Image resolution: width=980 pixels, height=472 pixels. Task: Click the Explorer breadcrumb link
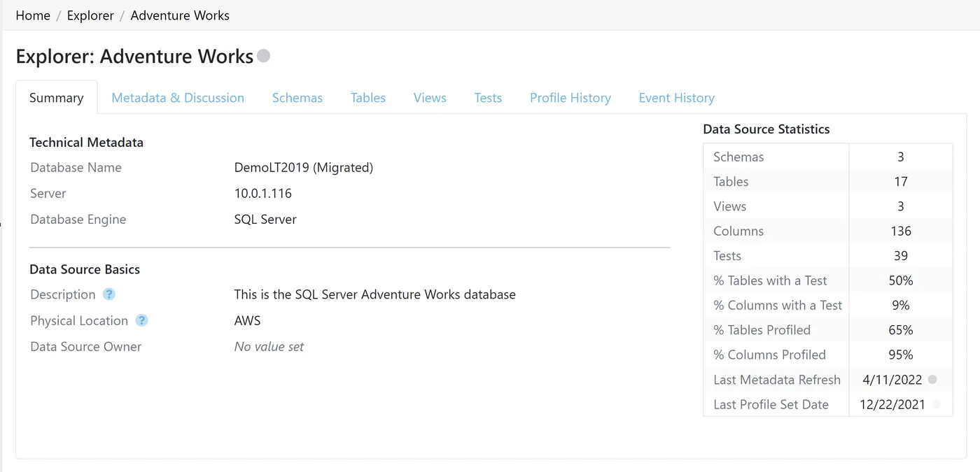90,15
